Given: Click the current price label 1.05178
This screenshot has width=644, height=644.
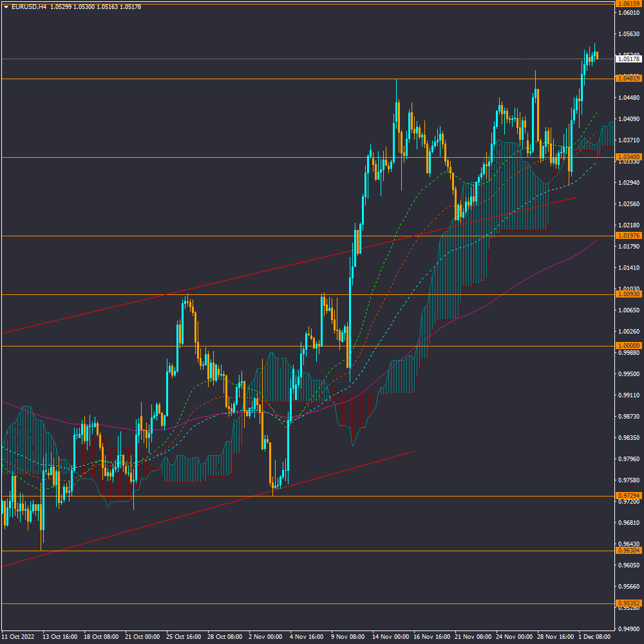Looking at the screenshot, I should 628,59.
